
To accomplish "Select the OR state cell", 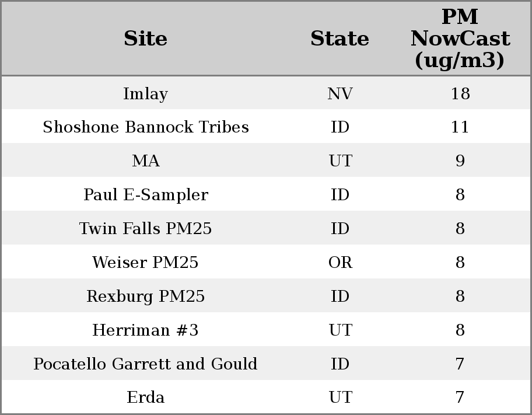I will (339, 263).
